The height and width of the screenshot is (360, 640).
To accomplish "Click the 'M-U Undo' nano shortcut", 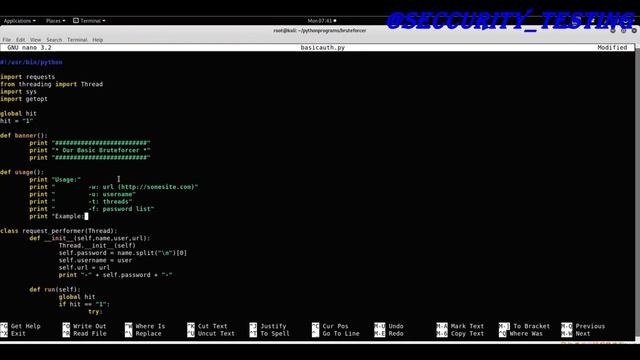I will tap(389, 326).
